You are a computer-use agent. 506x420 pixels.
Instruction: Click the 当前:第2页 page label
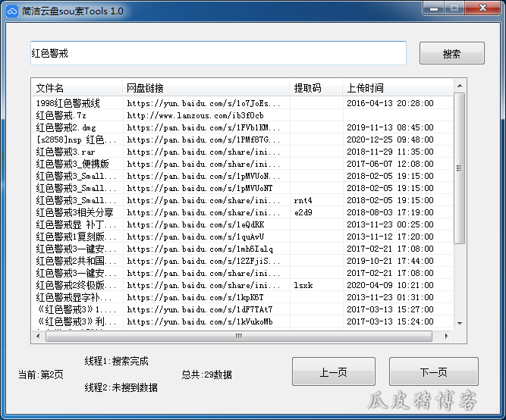click(41, 375)
